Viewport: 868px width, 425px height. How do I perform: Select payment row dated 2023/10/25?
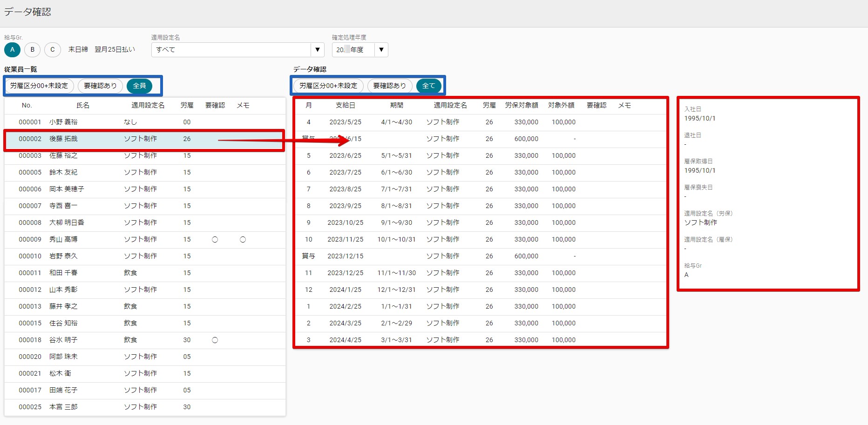481,223
